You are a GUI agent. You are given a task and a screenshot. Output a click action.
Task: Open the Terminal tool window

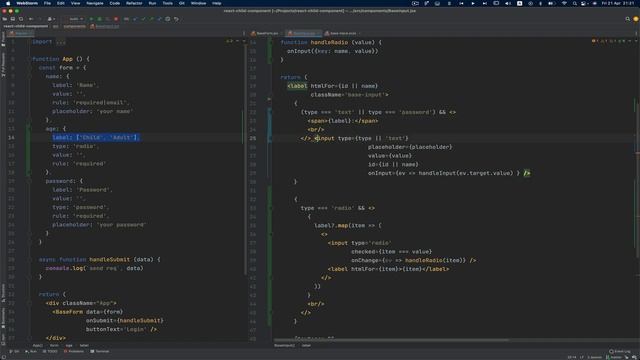[x=100, y=351]
